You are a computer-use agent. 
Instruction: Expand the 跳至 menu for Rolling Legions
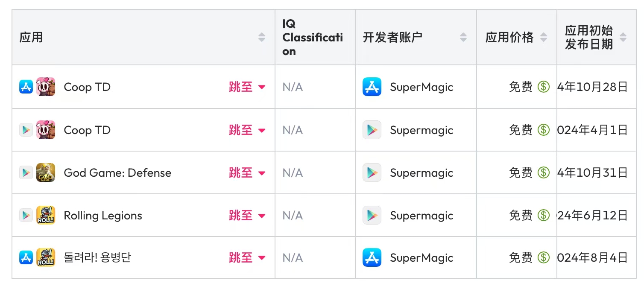pyautogui.click(x=247, y=215)
